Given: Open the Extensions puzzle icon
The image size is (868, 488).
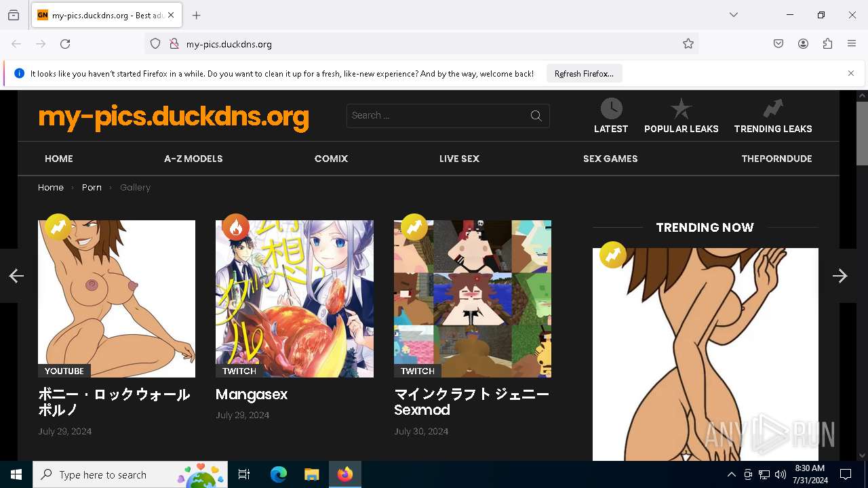Looking at the screenshot, I should [x=827, y=44].
